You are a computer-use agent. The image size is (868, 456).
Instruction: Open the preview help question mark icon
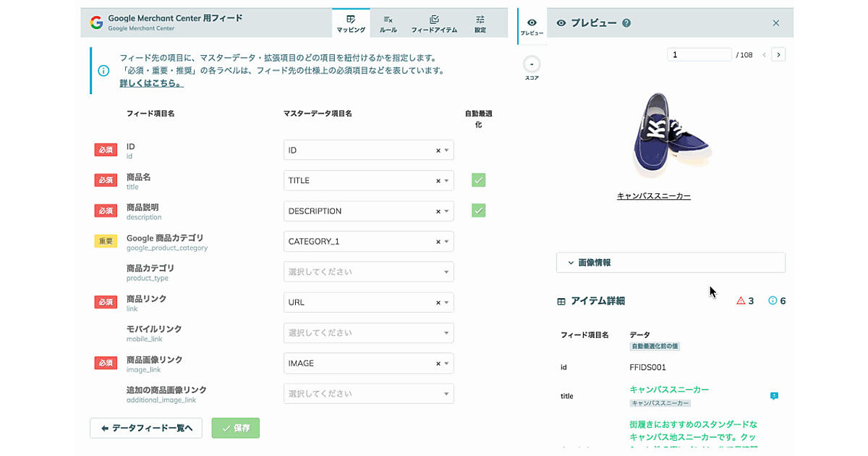[626, 23]
